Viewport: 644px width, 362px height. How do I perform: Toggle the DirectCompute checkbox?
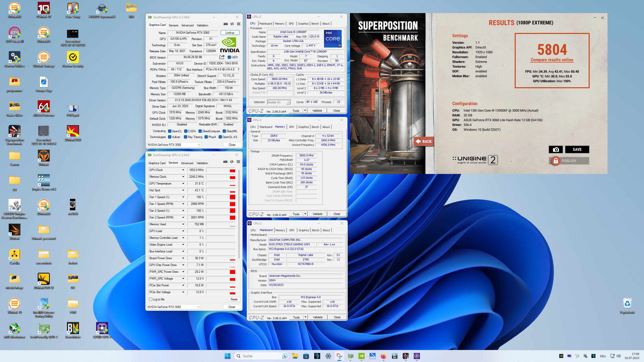tap(200, 131)
